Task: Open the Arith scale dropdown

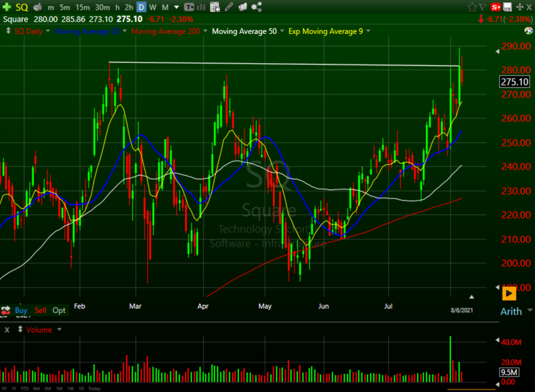Action: click(x=530, y=310)
